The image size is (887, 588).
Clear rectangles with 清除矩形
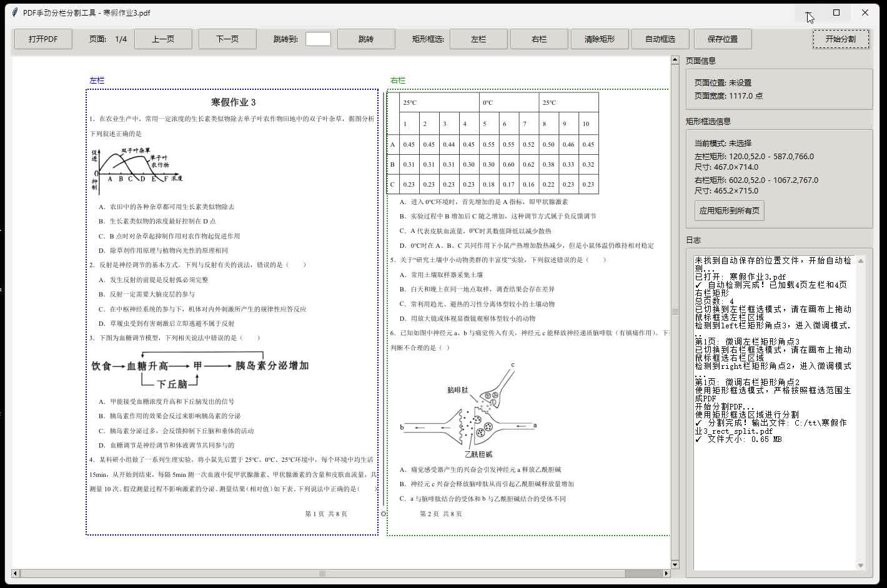(600, 39)
